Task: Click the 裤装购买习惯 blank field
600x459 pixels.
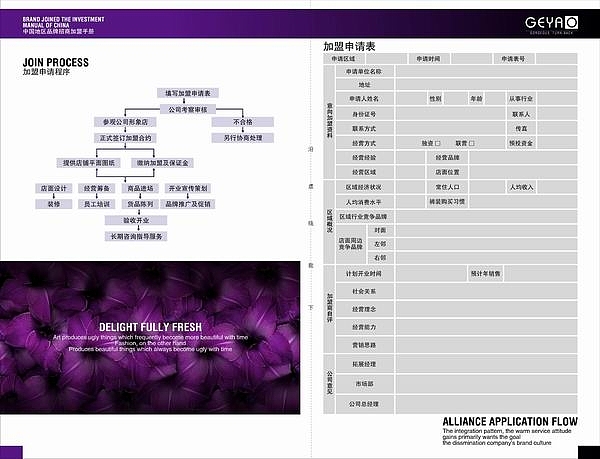Action: tap(523, 202)
